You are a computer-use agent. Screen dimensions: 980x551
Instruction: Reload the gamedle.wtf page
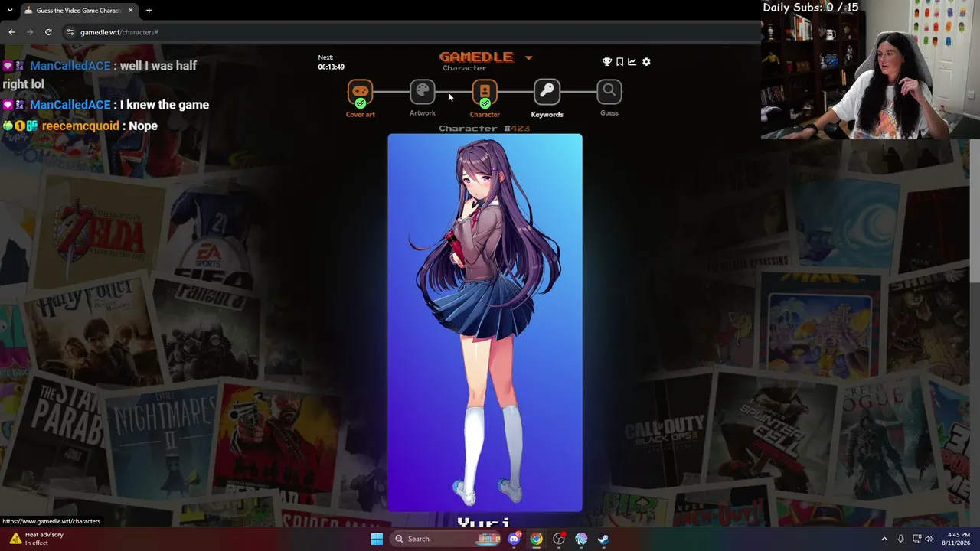pos(48,32)
